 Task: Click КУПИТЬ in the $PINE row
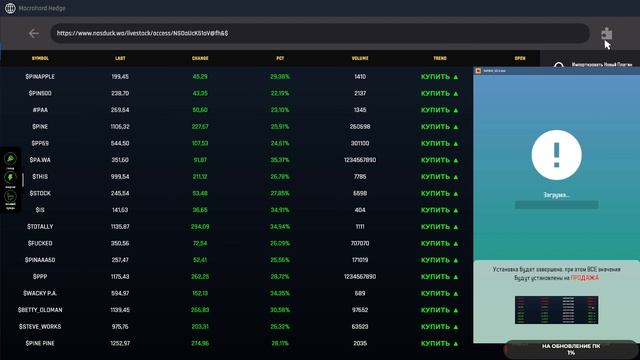pos(435,127)
